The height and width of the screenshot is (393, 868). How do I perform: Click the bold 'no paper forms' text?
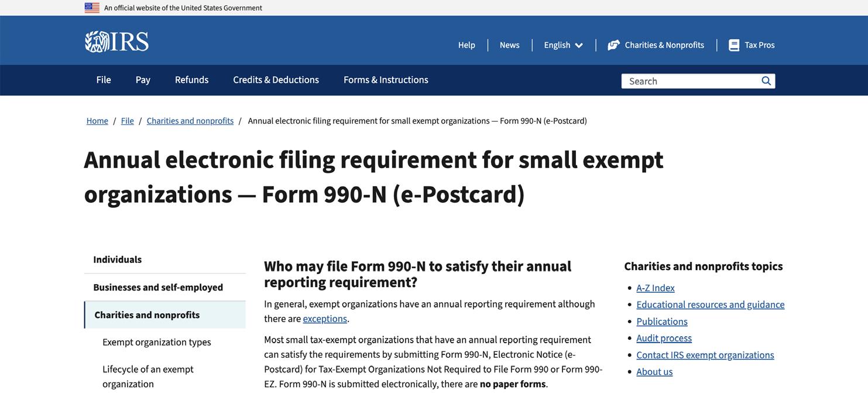coord(513,384)
